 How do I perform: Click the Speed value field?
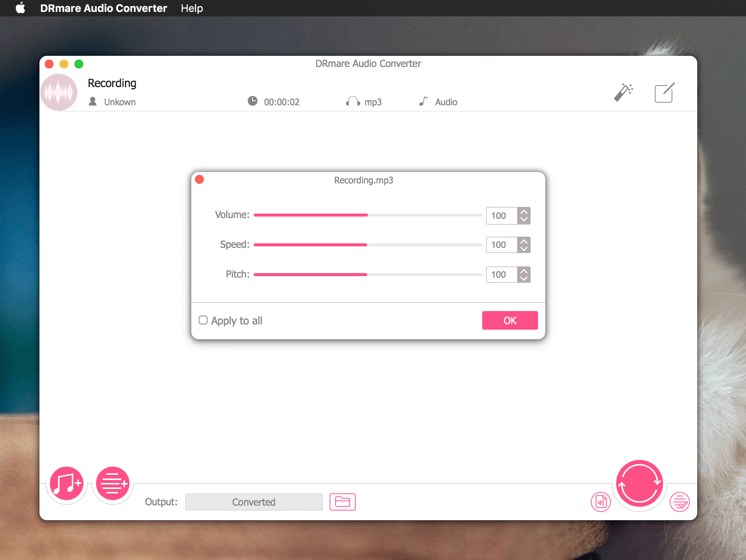[x=502, y=245]
